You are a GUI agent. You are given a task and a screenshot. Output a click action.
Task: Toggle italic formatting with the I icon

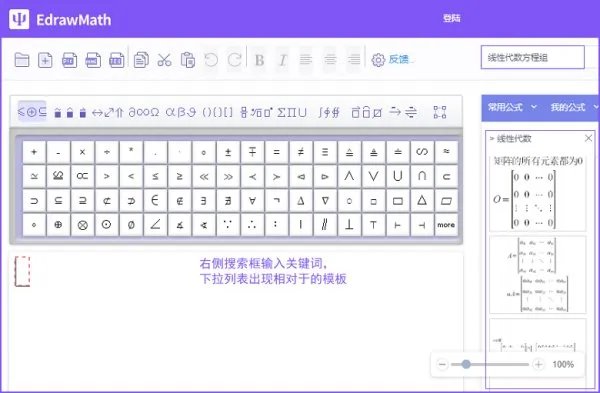coord(283,60)
